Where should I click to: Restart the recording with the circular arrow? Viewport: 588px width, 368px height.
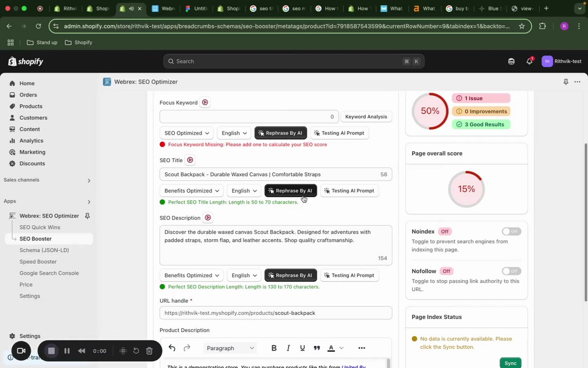click(x=136, y=351)
